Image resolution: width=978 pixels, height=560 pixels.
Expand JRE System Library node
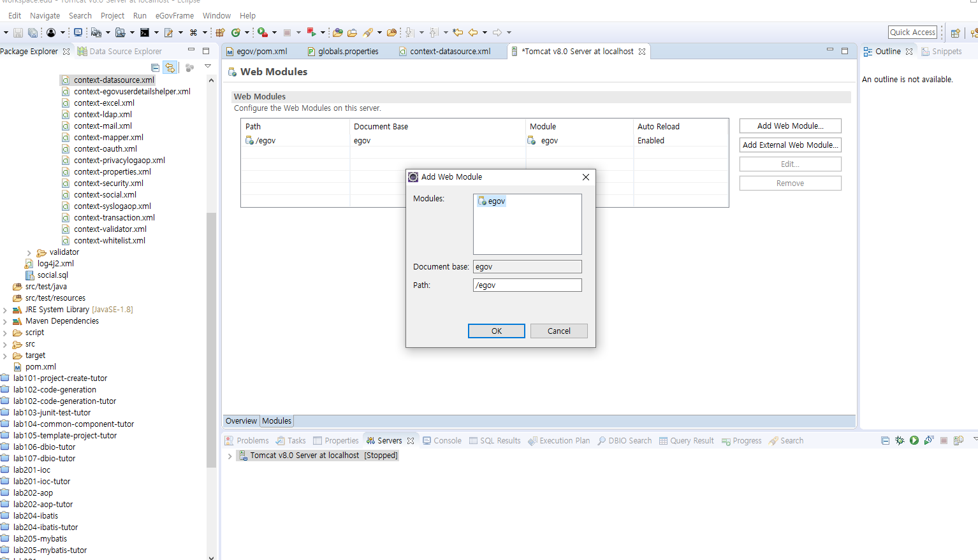[5, 310]
